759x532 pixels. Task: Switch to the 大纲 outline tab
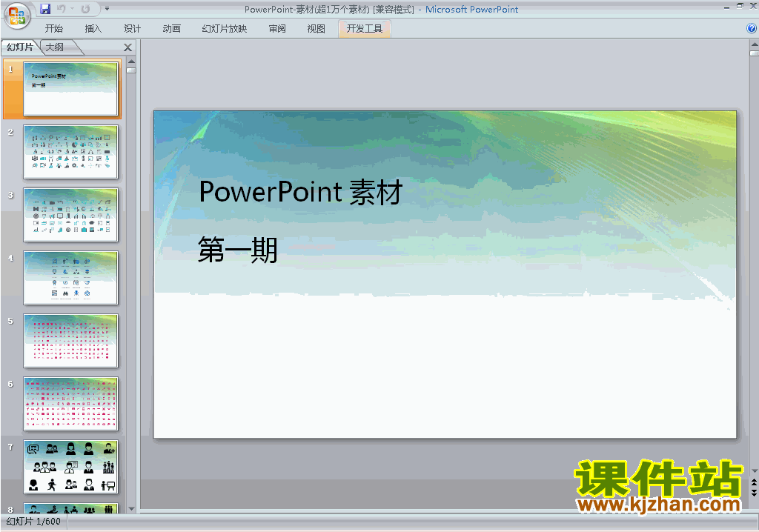[x=55, y=47]
